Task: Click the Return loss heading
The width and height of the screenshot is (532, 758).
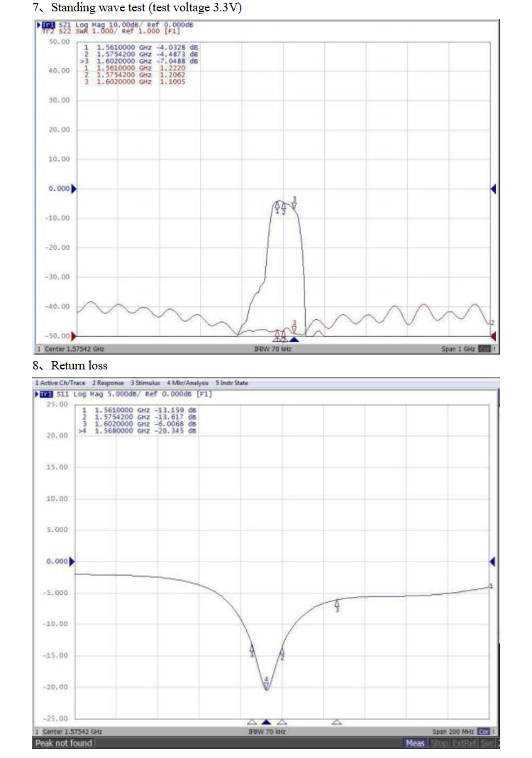Action: tap(79, 365)
